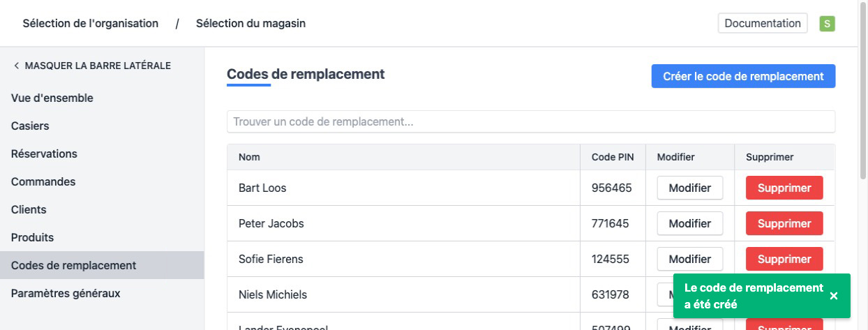
Task: Navigate to Réservations
Action: [44, 153]
